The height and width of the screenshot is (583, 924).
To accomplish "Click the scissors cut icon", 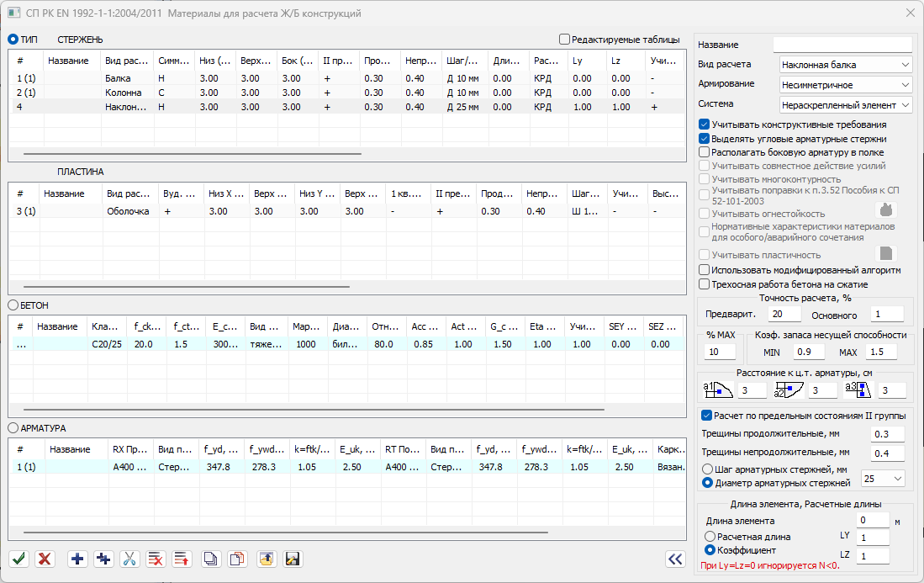I will coord(129,559).
